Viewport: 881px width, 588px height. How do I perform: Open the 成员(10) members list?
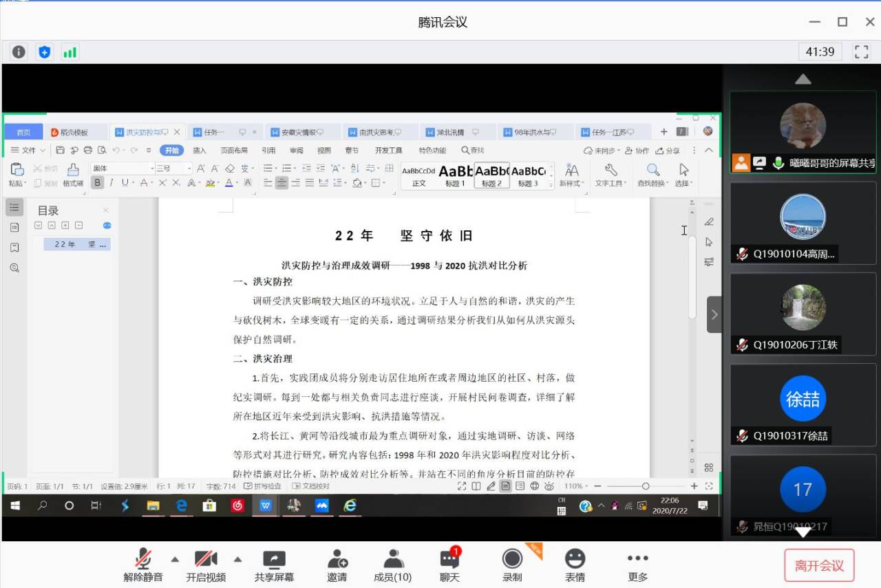point(392,565)
